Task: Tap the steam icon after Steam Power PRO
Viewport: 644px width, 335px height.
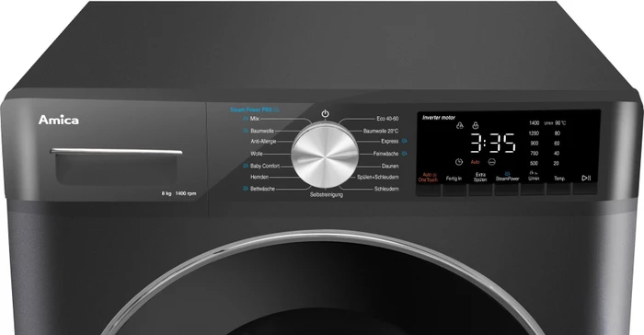Action: point(277,110)
